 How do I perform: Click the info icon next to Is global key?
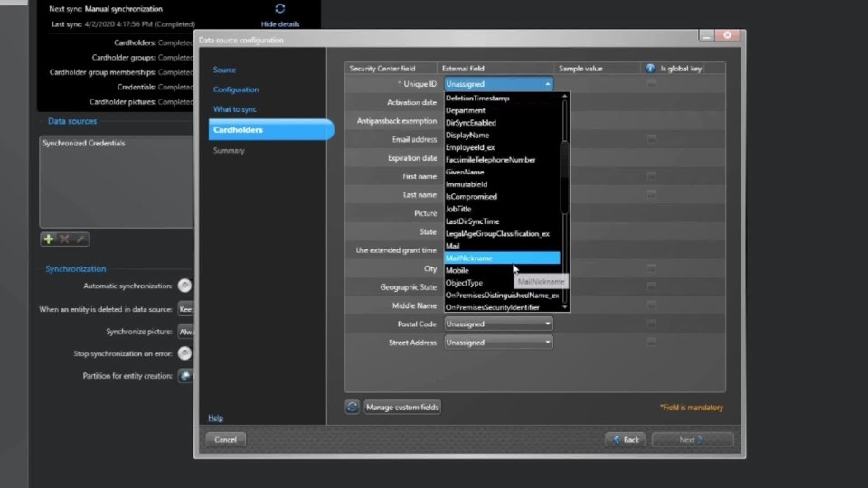coord(650,69)
